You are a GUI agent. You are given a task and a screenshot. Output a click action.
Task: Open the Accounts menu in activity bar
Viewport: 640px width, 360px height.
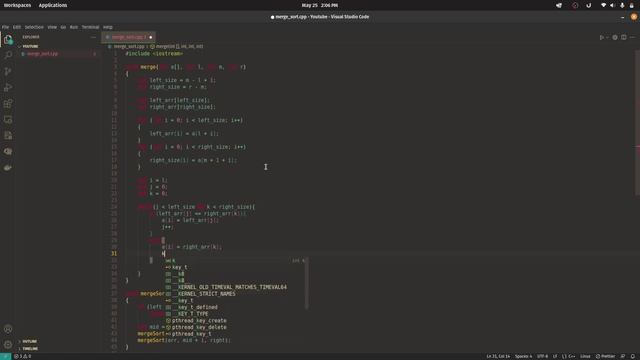click(8, 329)
